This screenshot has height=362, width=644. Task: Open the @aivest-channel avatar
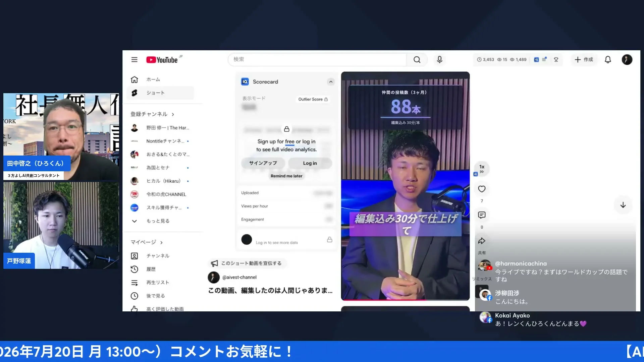[x=214, y=278]
